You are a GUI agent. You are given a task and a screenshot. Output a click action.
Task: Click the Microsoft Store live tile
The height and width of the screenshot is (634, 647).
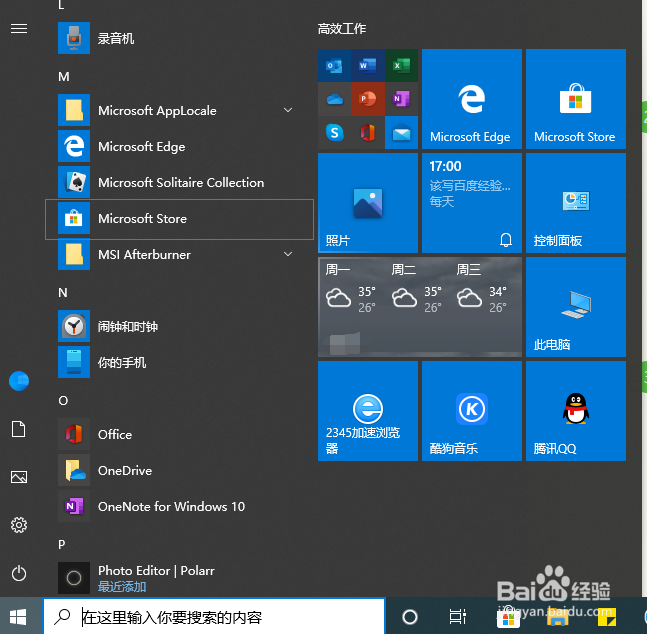[x=576, y=99]
